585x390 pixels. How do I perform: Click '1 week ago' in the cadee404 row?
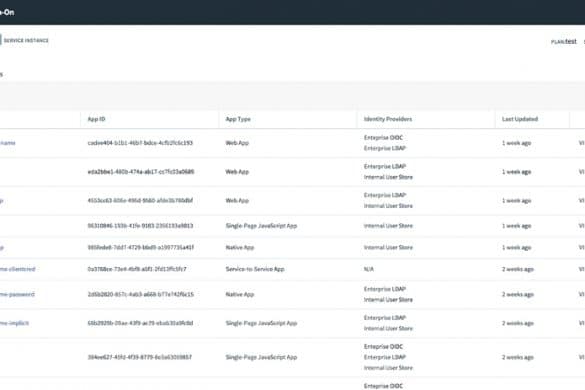click(516, 143)
